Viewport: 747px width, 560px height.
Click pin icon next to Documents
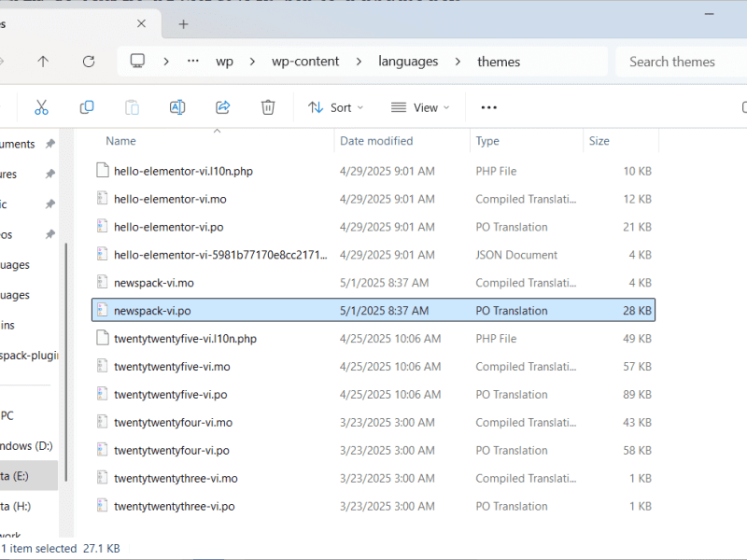coord(50,144)
